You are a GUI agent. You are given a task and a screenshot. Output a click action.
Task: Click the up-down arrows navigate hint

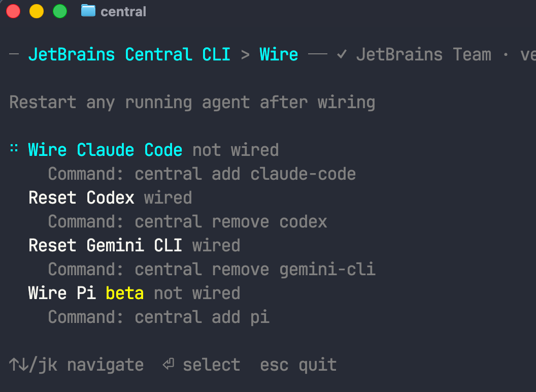point(76,365)
